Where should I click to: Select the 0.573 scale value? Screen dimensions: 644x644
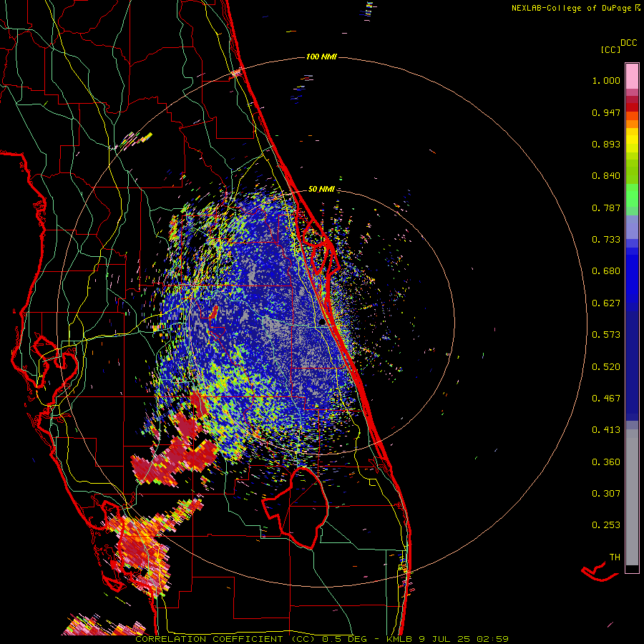(606, 335)
